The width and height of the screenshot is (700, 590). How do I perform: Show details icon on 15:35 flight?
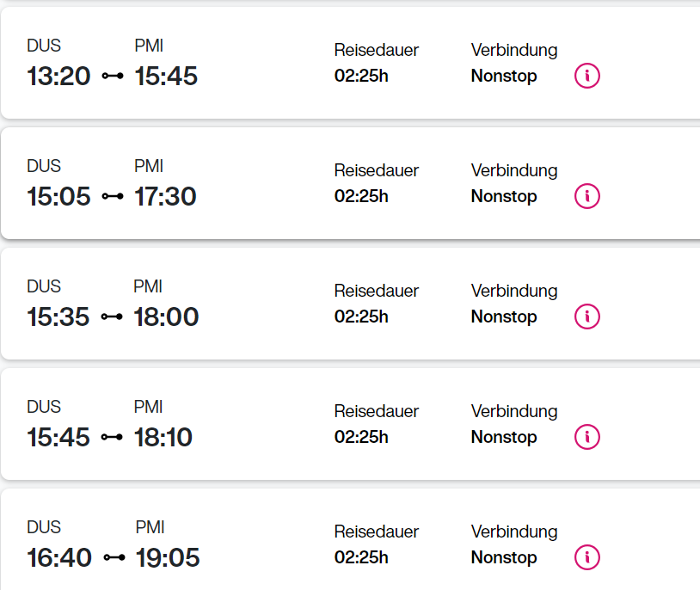pyautogui.click(x=586, y=317)
